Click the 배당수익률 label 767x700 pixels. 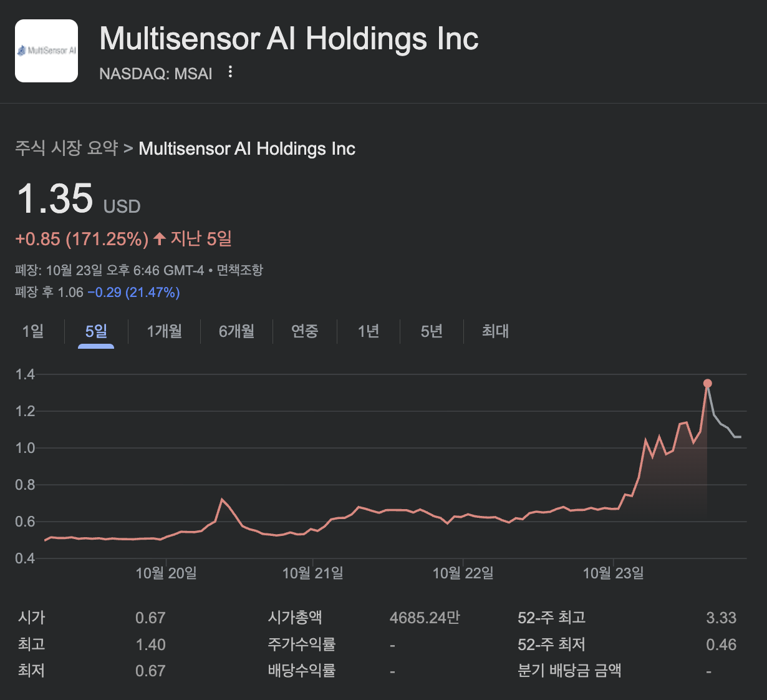(x=302, y=671)
